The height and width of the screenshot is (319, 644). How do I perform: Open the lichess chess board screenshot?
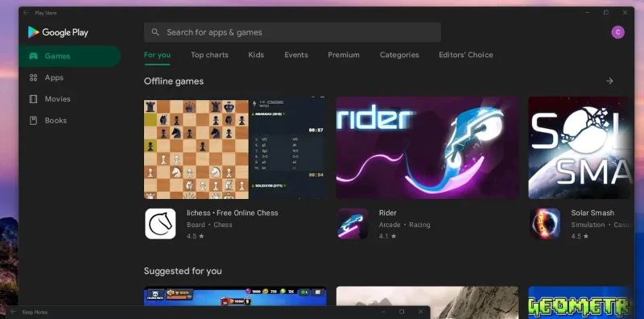click(x=235, y=148)
